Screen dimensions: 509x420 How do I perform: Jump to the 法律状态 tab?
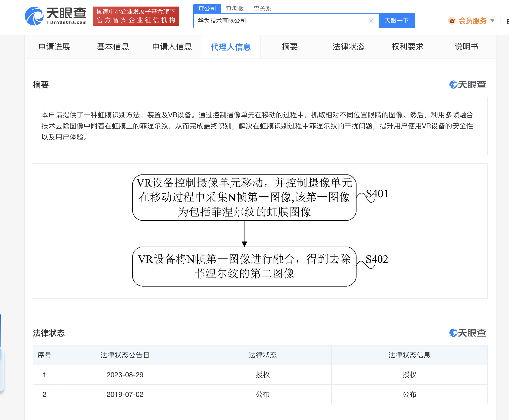click(348, 47)
